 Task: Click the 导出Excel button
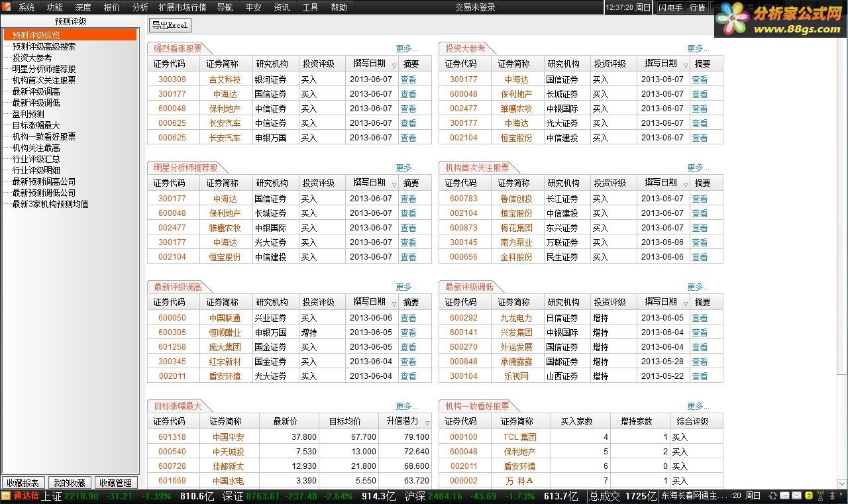pyautogui.click(x=170, y=25)
